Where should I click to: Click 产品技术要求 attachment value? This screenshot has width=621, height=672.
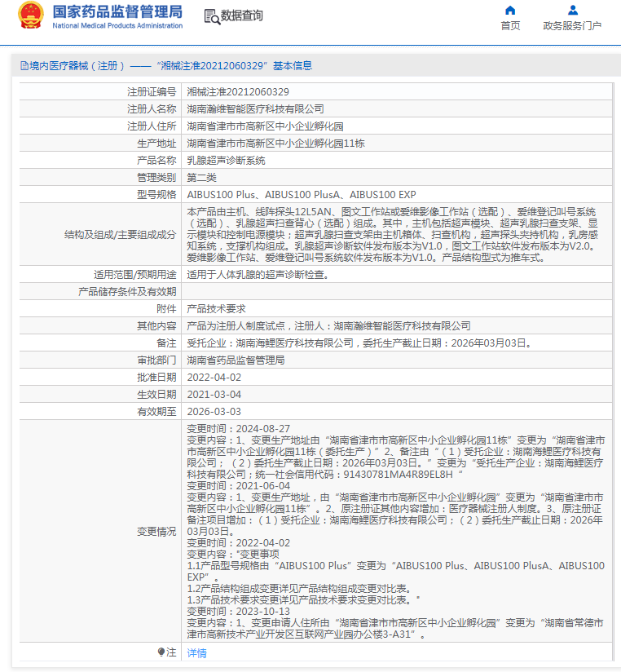coord(216,308)
